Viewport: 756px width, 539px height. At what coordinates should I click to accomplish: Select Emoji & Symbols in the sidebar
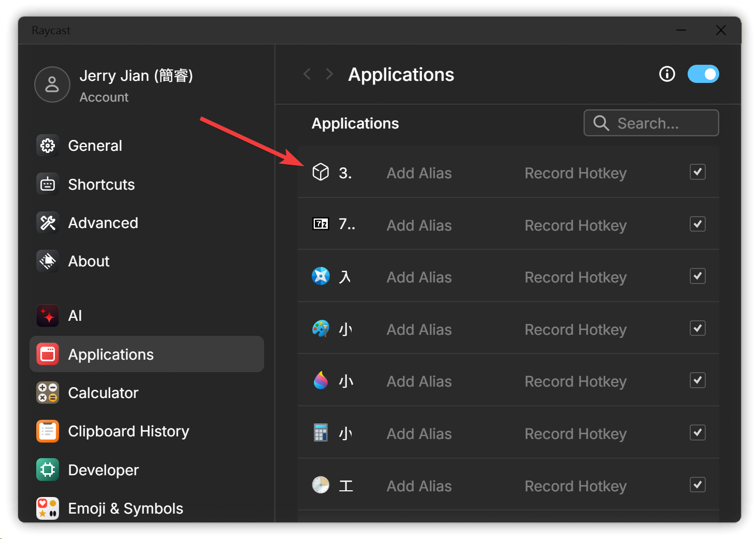click(147, 508)
